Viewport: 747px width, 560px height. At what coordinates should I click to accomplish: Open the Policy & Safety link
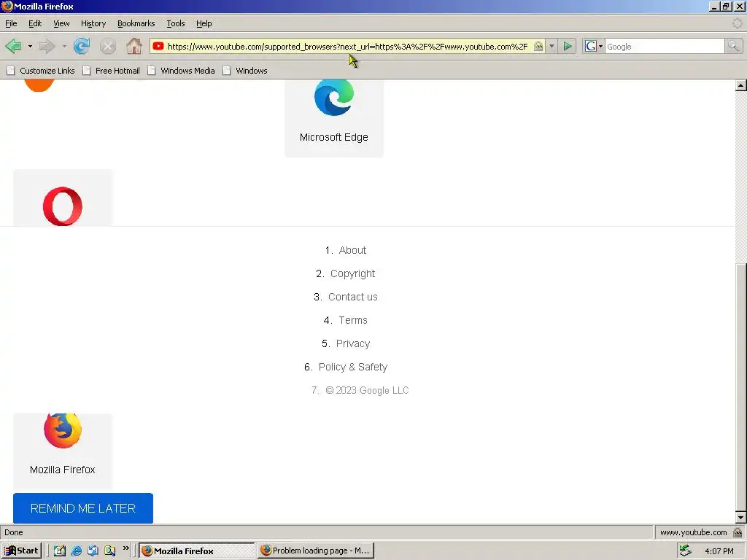[x=352, y=367]
